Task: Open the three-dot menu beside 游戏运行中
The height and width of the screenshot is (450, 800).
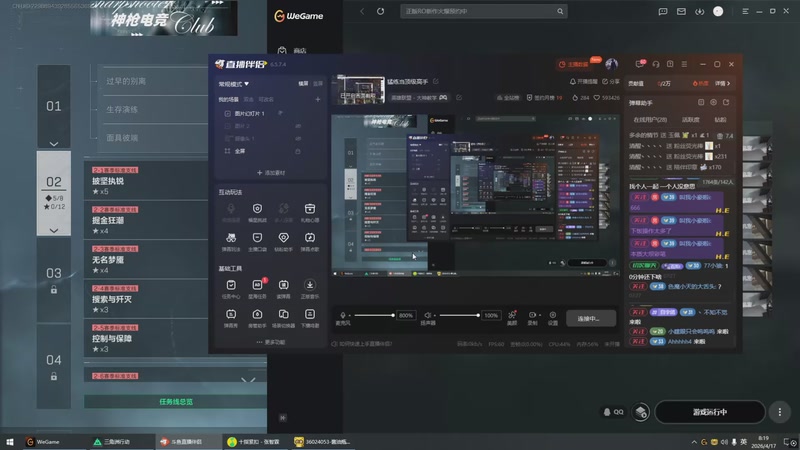Action: click(x=780, y=412)
